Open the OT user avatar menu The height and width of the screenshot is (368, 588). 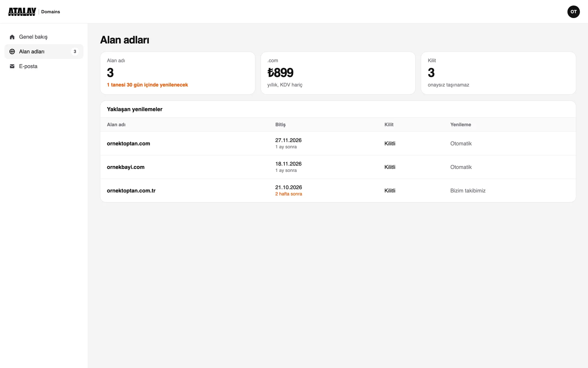pos(573,12)
